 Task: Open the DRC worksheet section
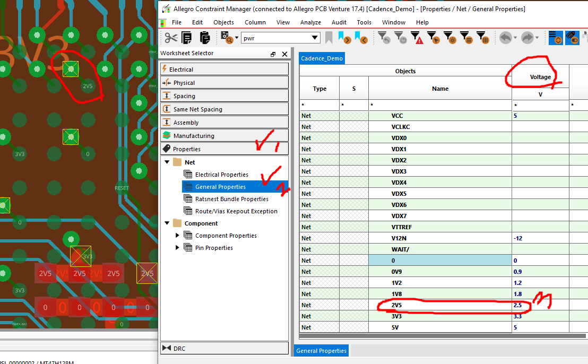(x=224, y=348)
